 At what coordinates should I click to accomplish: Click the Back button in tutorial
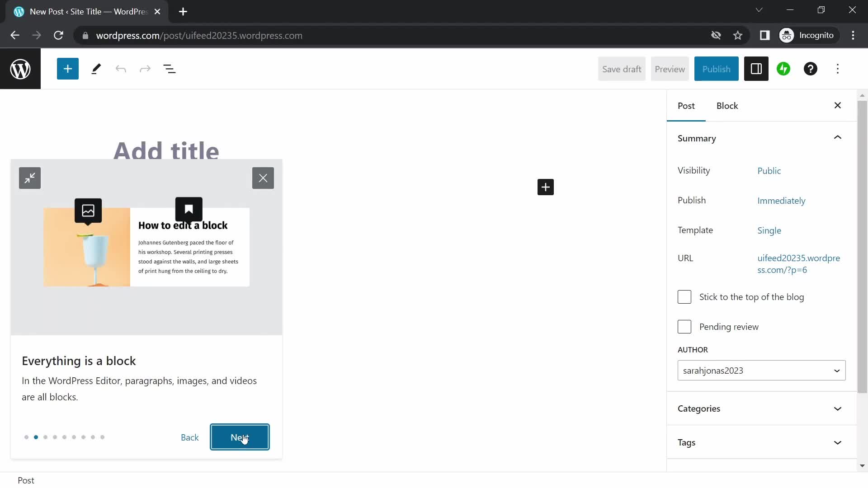pyautogui.click(x=189, y=437)
